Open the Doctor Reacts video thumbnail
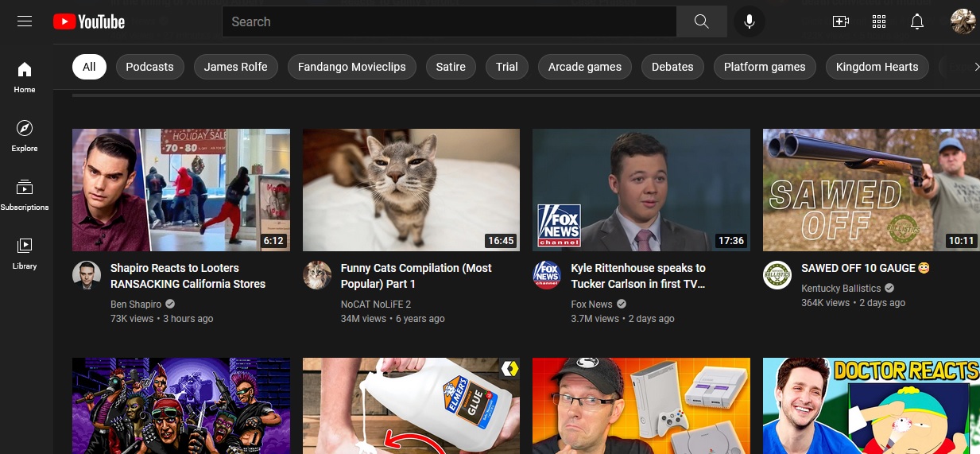980x454 pixels. click(871, 405)
